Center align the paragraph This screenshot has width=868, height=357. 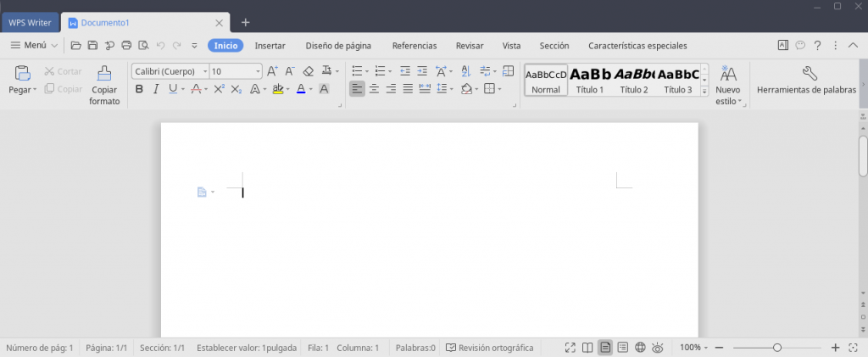(x=374, y=89)
